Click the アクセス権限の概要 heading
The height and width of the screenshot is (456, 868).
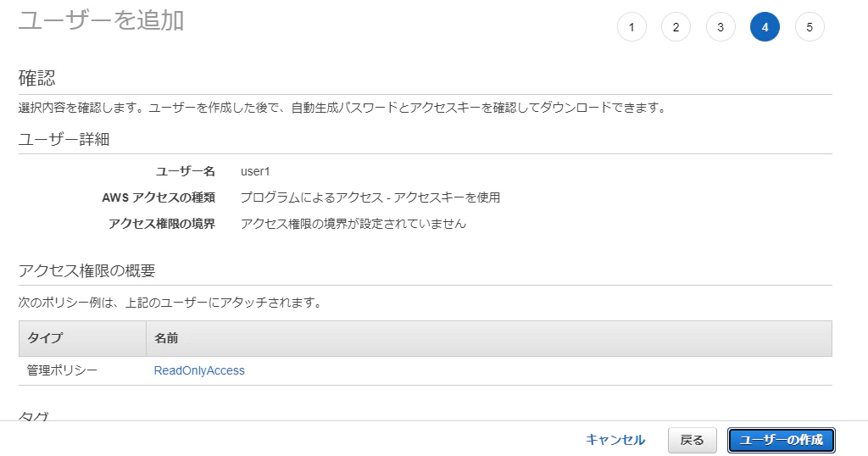(x=87, y=270)
